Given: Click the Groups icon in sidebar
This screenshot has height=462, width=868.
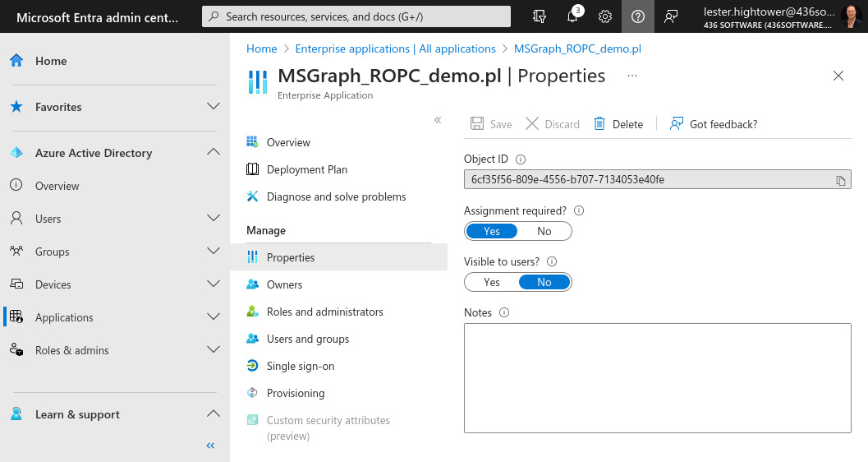Looking at the screenshot, I should point(16,251).
